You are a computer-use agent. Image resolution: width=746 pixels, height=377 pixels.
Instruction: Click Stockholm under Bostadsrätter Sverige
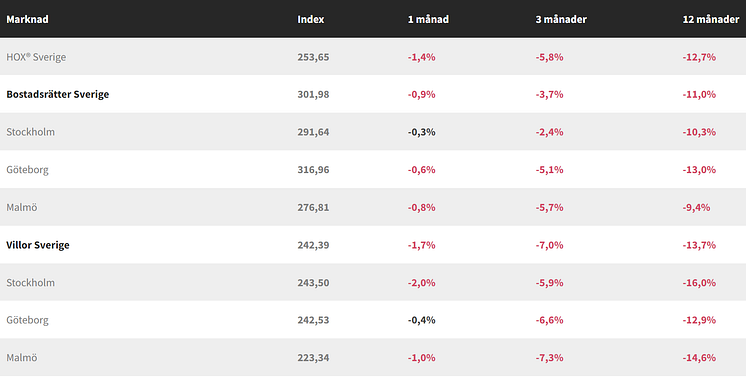click(x=30, y=132)
